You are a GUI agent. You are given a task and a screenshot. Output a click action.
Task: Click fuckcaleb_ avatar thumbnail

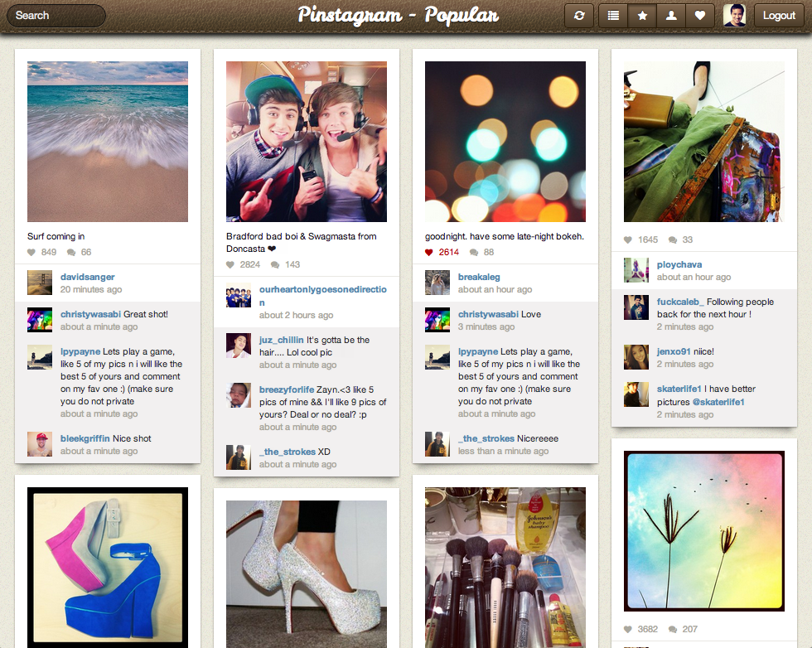click(636, 307)
